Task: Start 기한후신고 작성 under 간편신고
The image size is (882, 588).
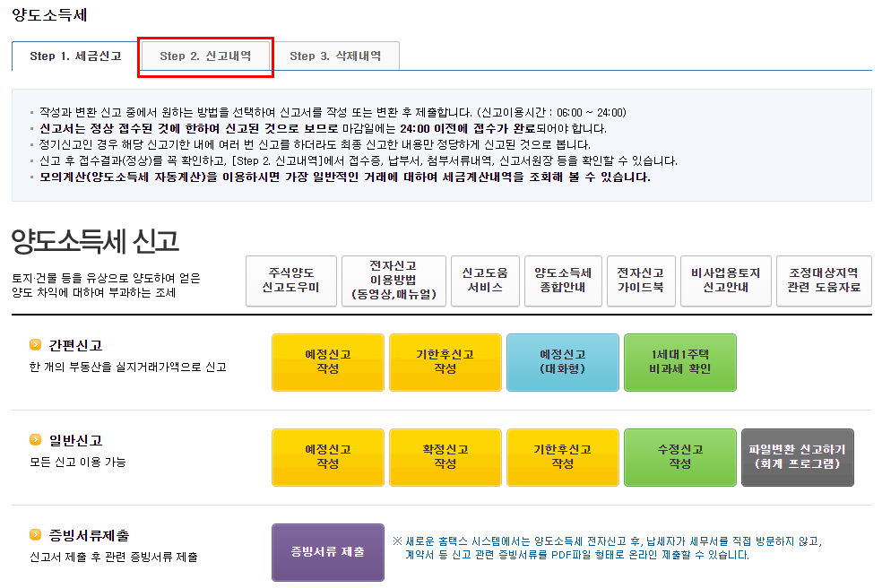Action: pyautogui.click(x=445, y=362)
